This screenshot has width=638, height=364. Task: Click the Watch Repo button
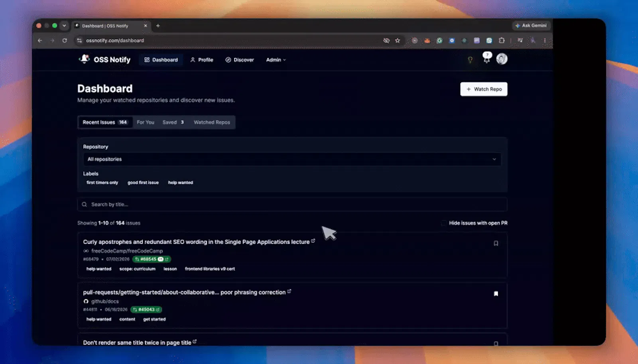[484, 89]
